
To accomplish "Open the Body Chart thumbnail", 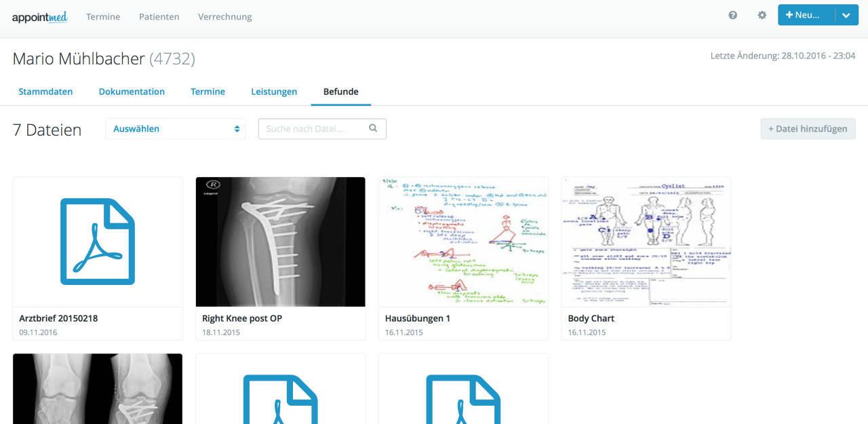I will (646, 242).
